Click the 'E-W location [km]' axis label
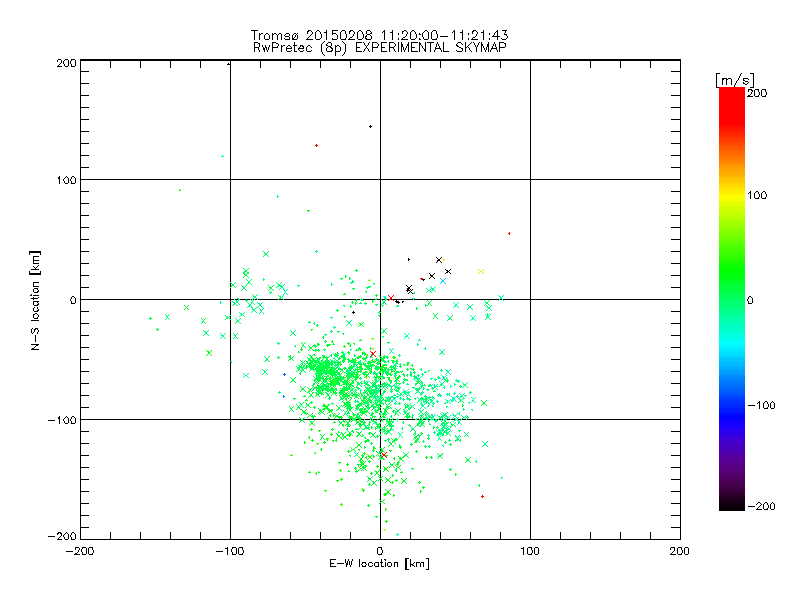This screenshot has width=800, height=600. click(x=379, y=564)
